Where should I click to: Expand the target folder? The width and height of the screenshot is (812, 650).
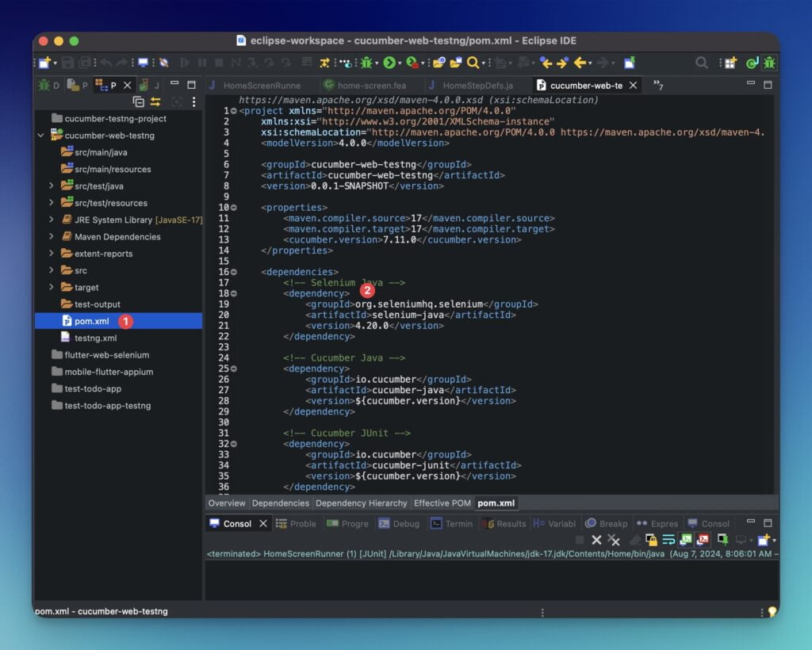coord(52,287)
